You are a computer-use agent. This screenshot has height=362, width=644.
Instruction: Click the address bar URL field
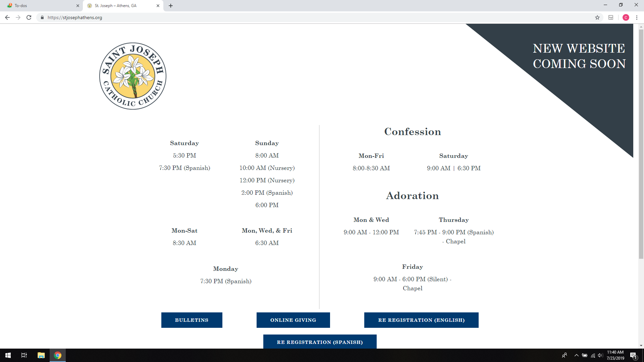tap(302, 17)
